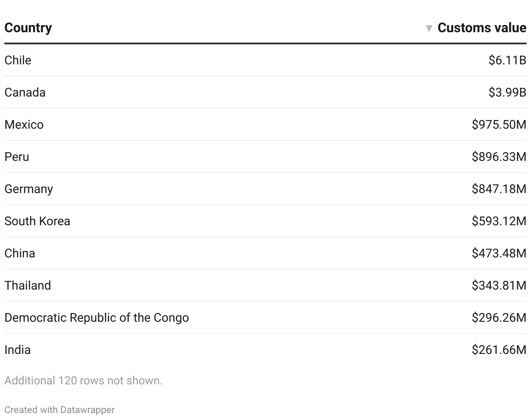Click the $261.66M value cell
Viewport: 531px width, 420px height.
click(499, 350)
